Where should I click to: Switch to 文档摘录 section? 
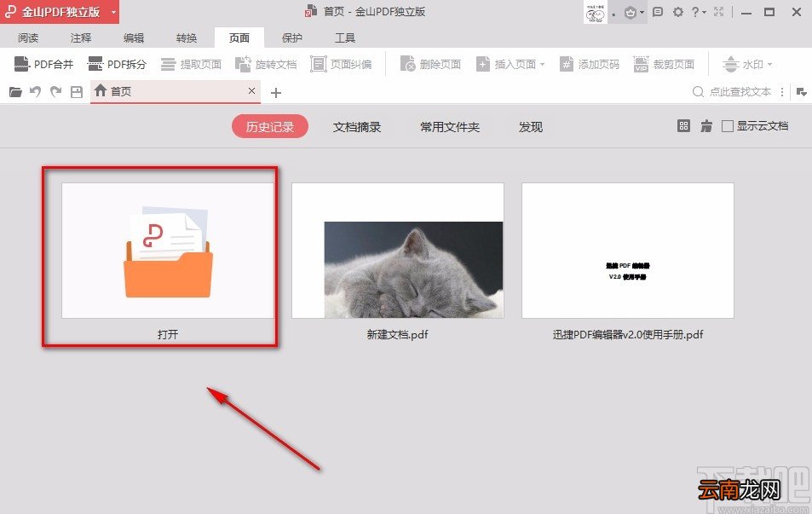(357, 127)
